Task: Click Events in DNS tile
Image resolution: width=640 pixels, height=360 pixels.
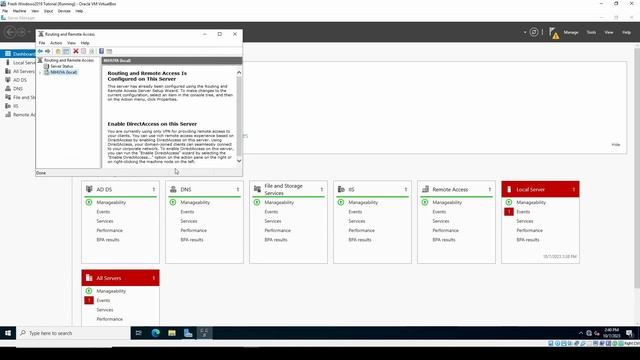Action: pos(187,212)
